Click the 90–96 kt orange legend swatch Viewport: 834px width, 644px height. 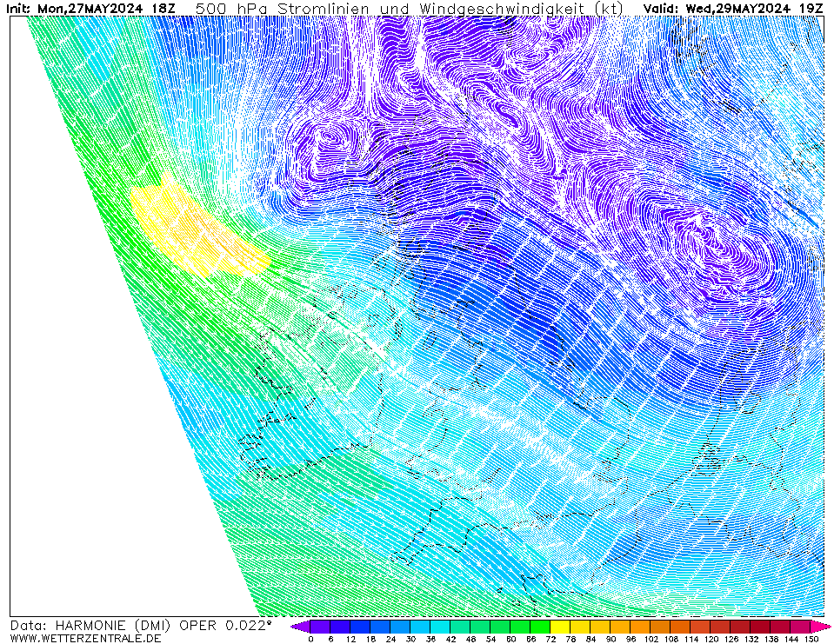(x=621, y=627)
